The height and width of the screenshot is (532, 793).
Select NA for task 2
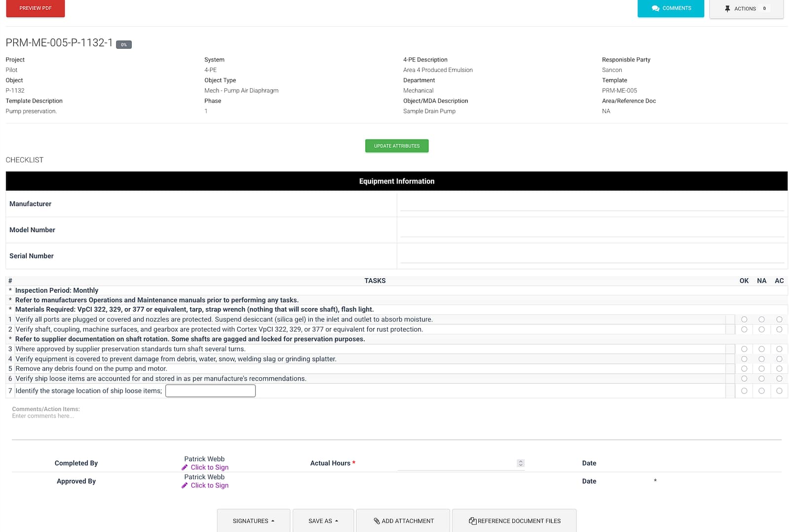(x=761, y=329)
